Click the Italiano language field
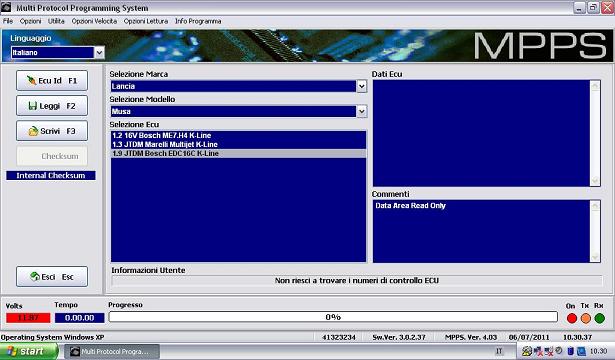The width and height of the screenshot is (615, 360). coord(53,52)
